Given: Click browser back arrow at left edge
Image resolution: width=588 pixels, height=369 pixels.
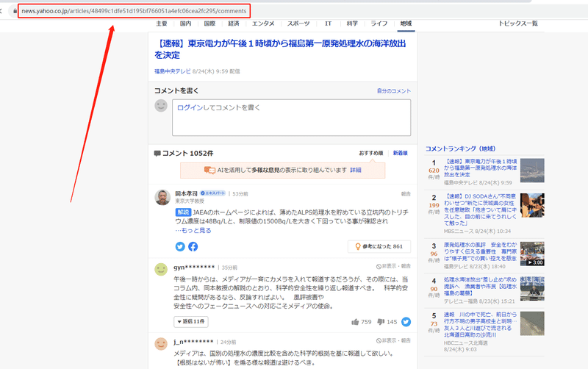Looking at the screenshot, I should pyautogui.click(x=1, y=11).
